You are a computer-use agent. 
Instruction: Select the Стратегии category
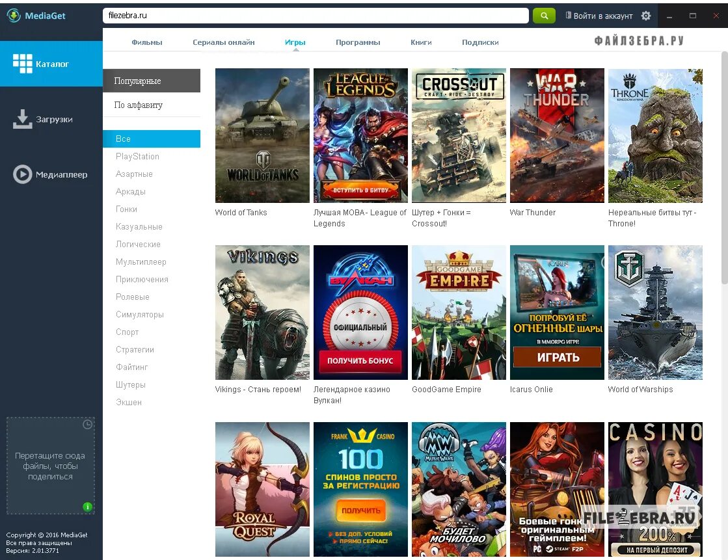tap(135, 350)
